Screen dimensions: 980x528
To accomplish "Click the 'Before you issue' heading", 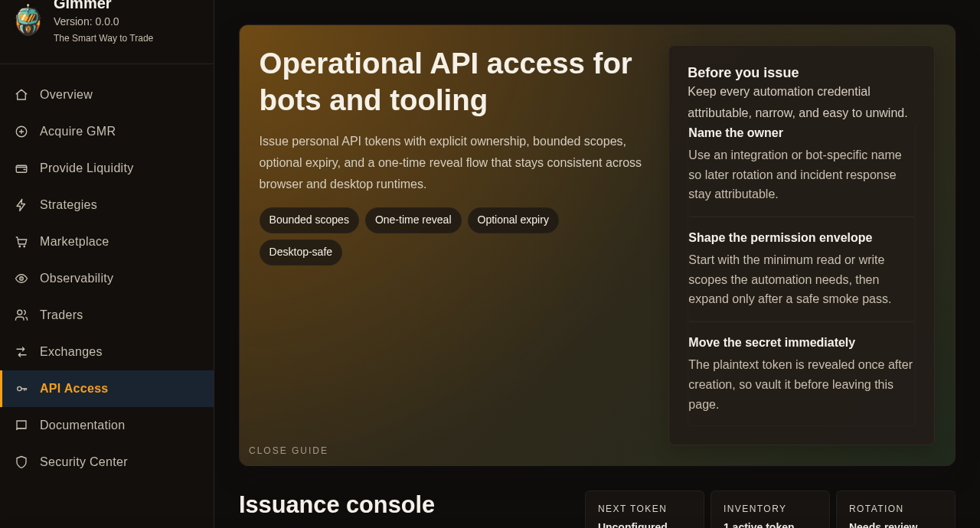I will (x=743, y=73).
